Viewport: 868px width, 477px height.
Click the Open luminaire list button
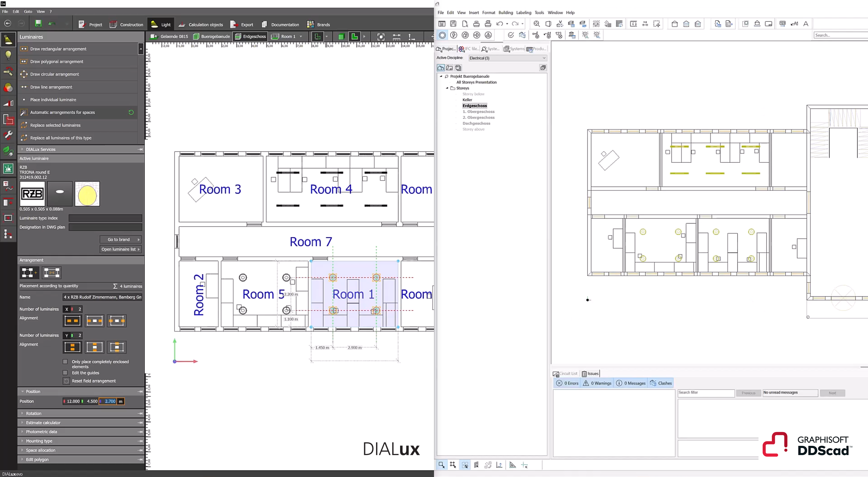point(120,249)
